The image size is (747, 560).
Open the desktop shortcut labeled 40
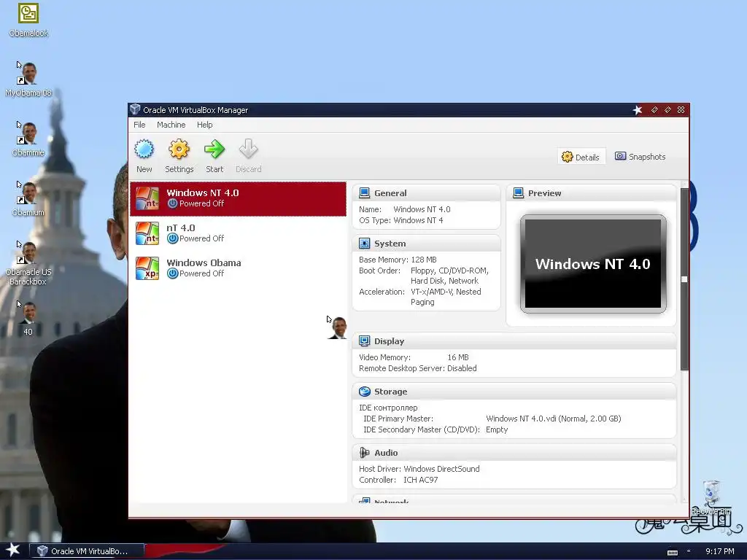click(28, 319)
